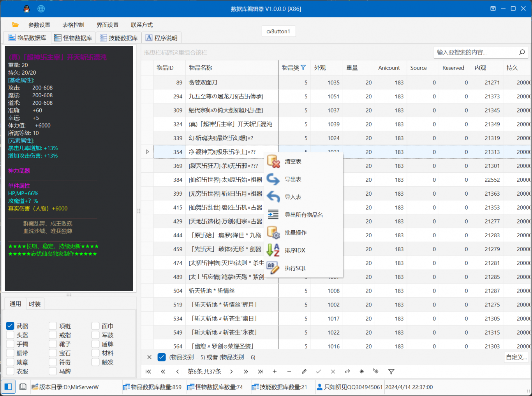Choose 执行SQL in context menu
The image size is (532, 396).
pyautogui.click(x=304, y=268)
